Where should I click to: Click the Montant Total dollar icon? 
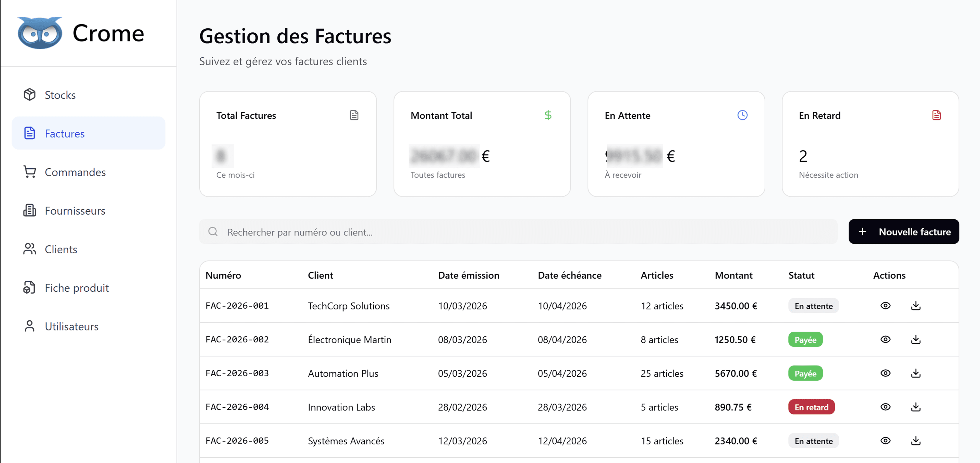(548, 115)
